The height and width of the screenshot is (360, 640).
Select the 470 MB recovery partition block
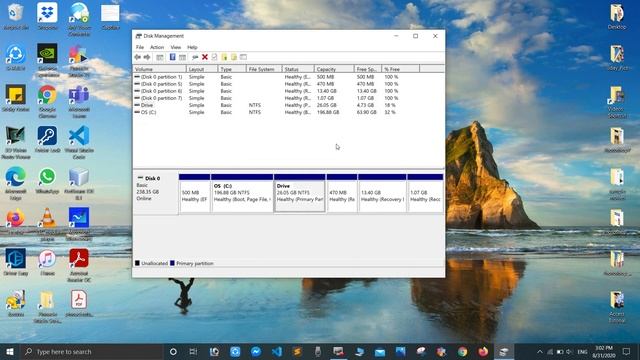point(342,193)
